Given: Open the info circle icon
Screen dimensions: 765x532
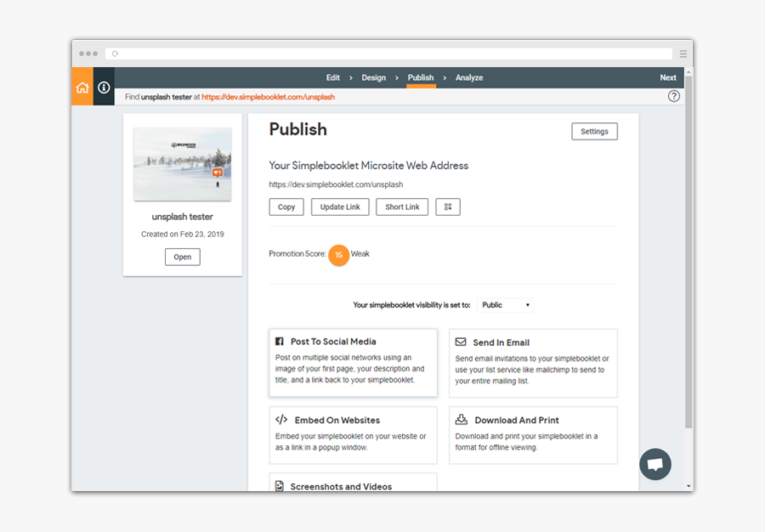Looking at the screenshot, I should 104,88.
